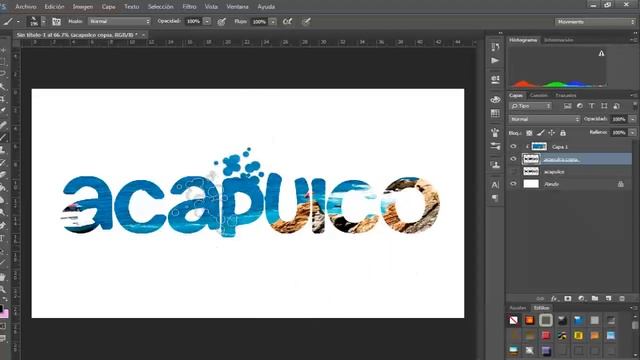Open the layer Opacidad arrow in Capas panel
The height and width of the screenshot is (360, 640).
click(632, 119)
